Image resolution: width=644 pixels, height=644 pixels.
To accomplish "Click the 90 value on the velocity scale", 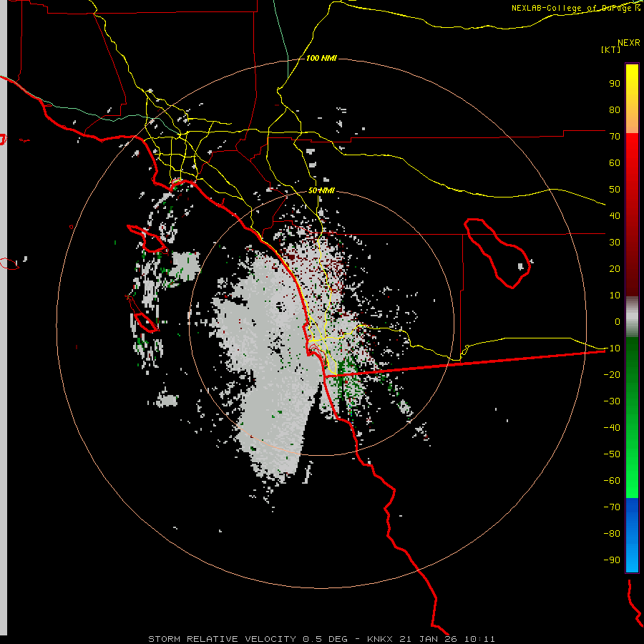I will point(615,84).
